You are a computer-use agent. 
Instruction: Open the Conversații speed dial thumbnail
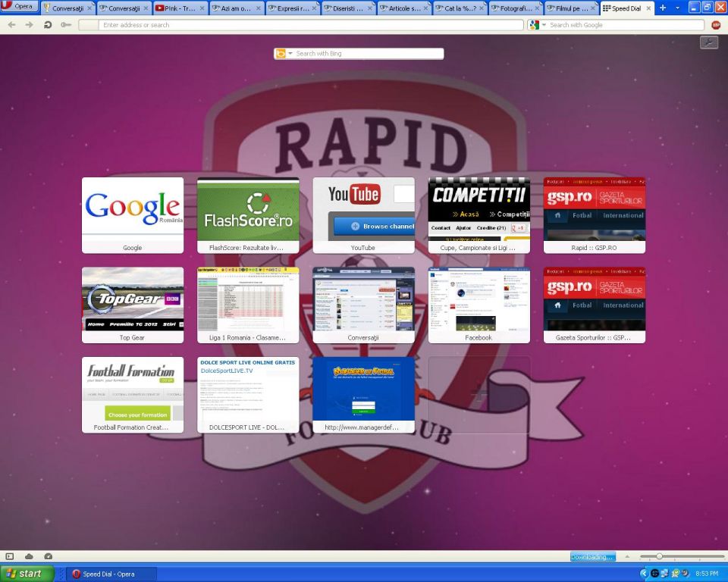(363, 305)
